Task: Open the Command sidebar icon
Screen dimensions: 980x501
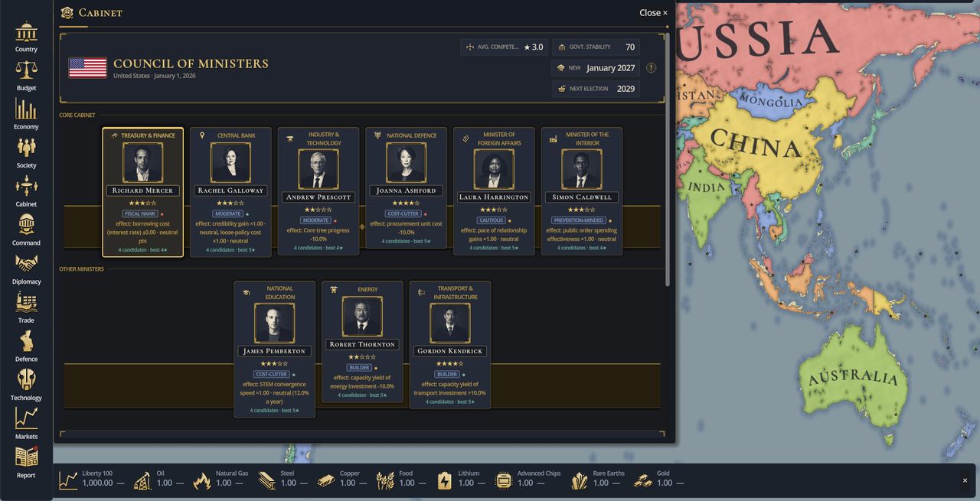Action: [x=26, y=225]
